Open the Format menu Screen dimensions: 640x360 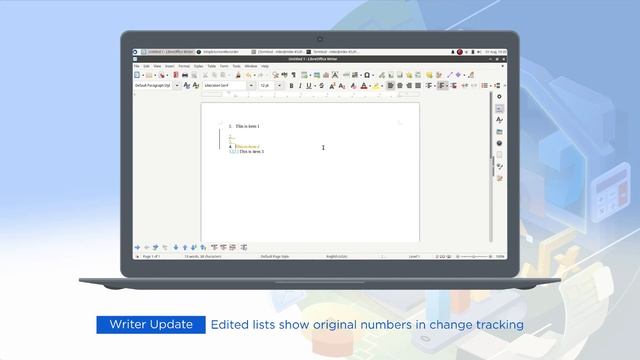pos(184,66)
